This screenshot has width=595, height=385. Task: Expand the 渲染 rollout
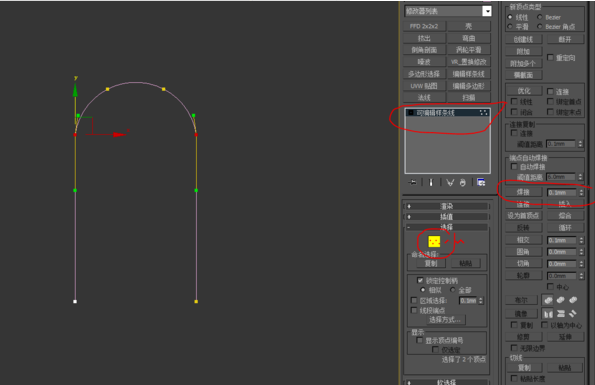(x=447, y=206)
